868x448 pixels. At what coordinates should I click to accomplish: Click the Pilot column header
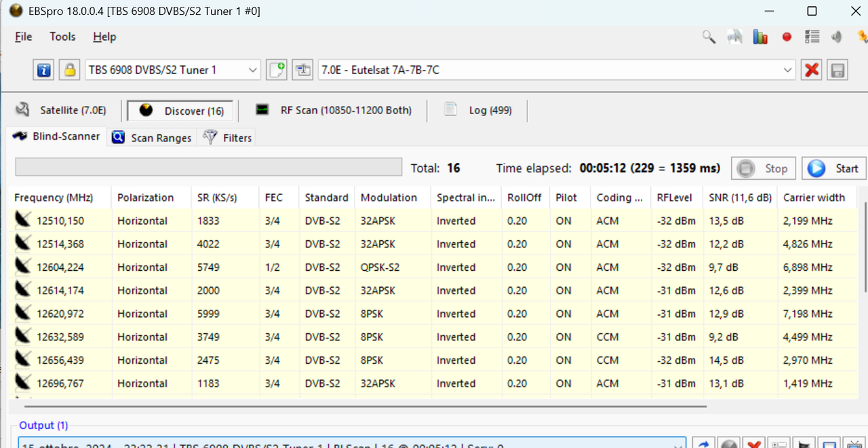point(570,198)
